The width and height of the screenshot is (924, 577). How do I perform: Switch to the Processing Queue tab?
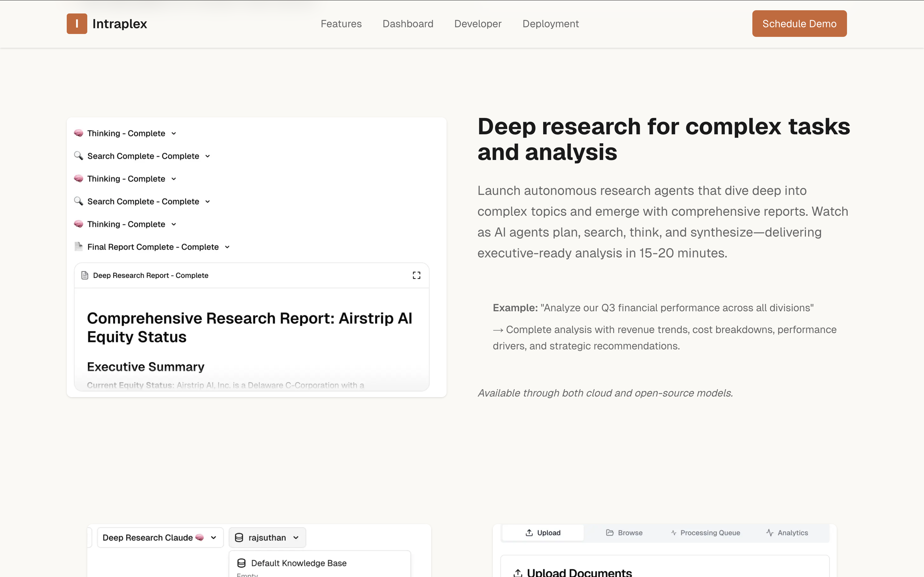tap(705, 533)
